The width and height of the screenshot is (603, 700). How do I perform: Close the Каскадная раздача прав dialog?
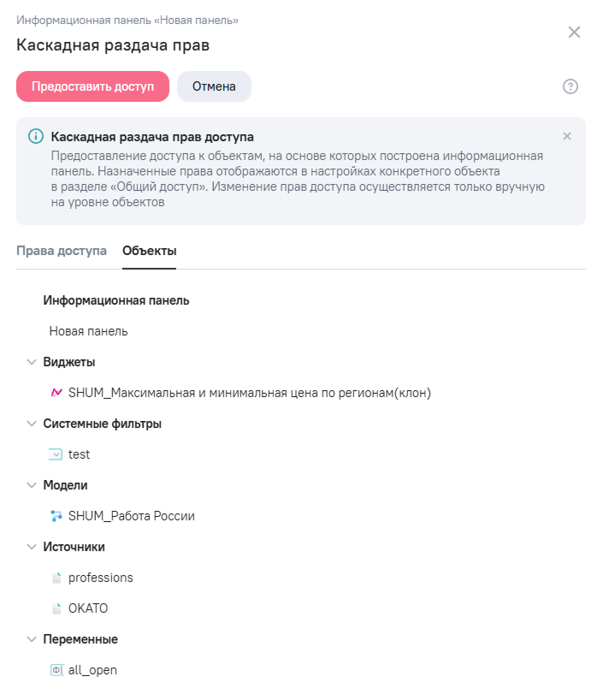coord(574,33)
